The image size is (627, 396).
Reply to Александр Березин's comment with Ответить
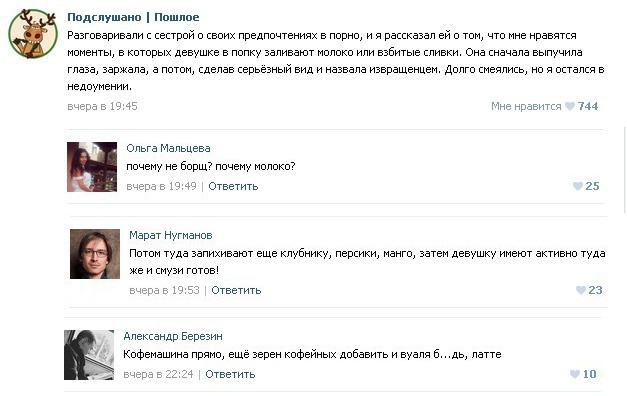[x=230, y=374]
